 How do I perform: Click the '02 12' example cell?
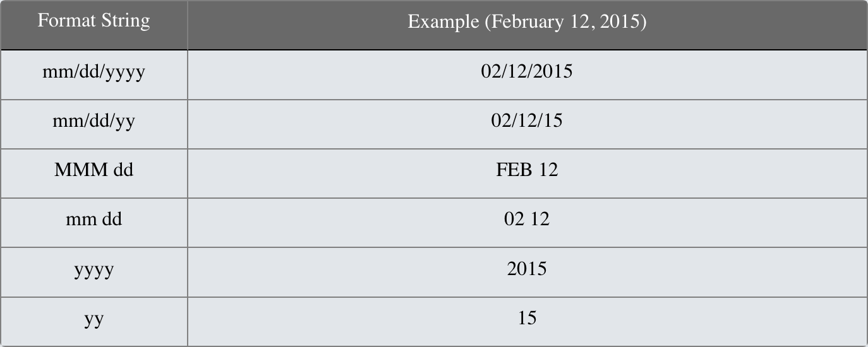pyautogui.click(x=526, y=220)
